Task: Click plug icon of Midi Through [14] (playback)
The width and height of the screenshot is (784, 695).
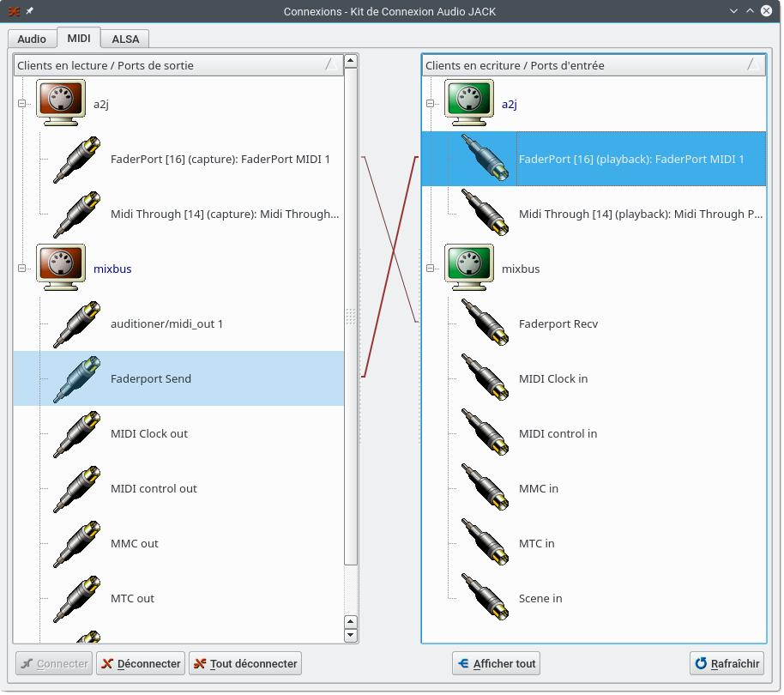Action: 485,212
